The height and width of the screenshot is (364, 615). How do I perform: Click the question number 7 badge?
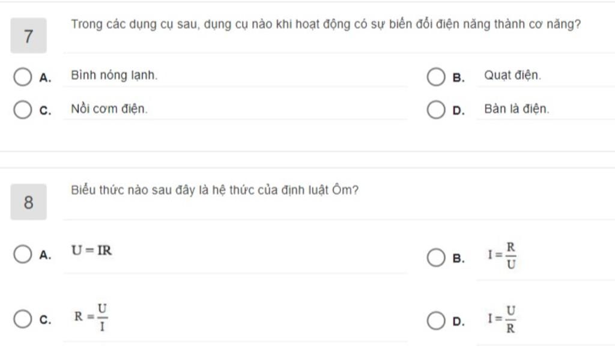[x=28, y=36]
